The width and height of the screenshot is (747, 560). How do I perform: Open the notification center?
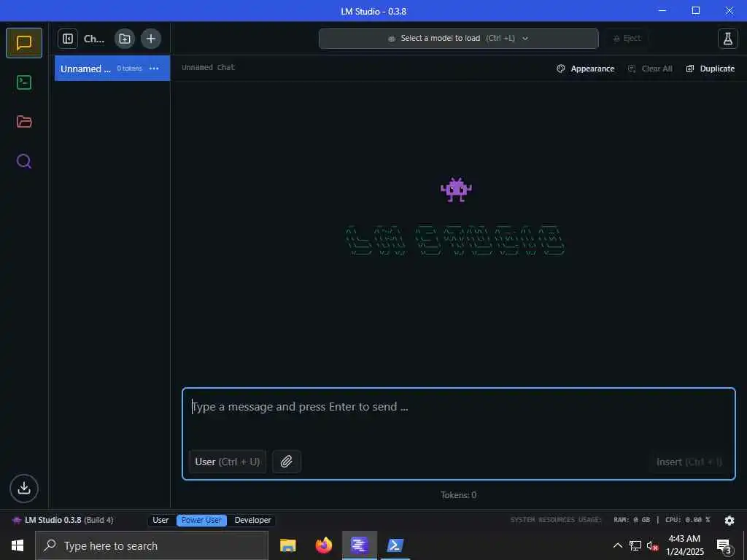click(724, 545)
